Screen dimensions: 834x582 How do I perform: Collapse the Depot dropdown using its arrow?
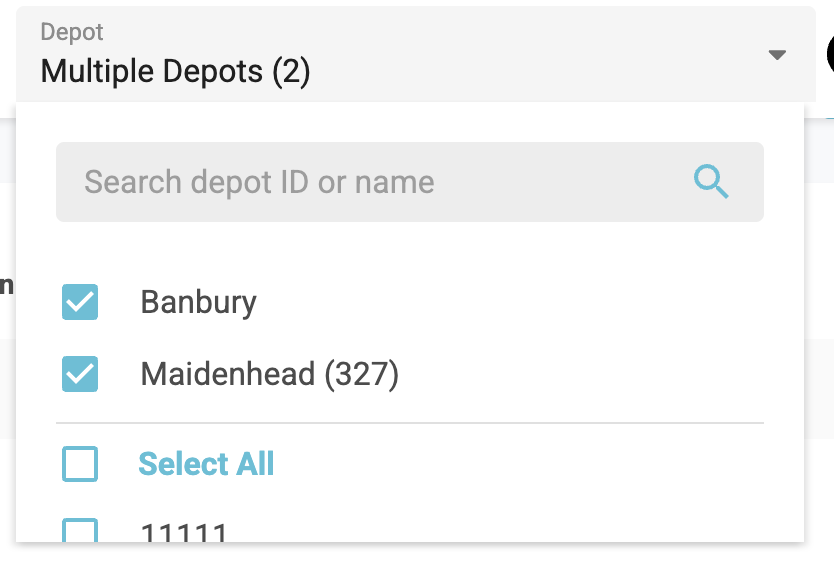tap(777, 55)
